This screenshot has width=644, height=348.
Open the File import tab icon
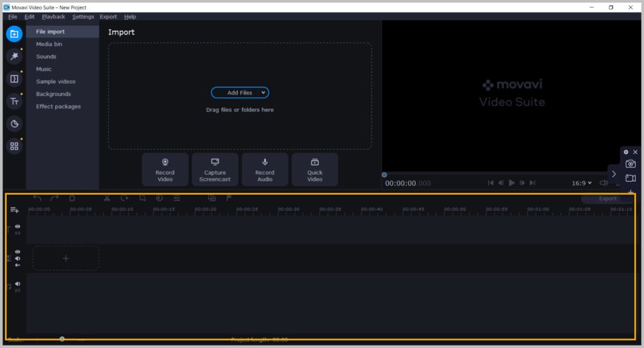pos(14,34)
